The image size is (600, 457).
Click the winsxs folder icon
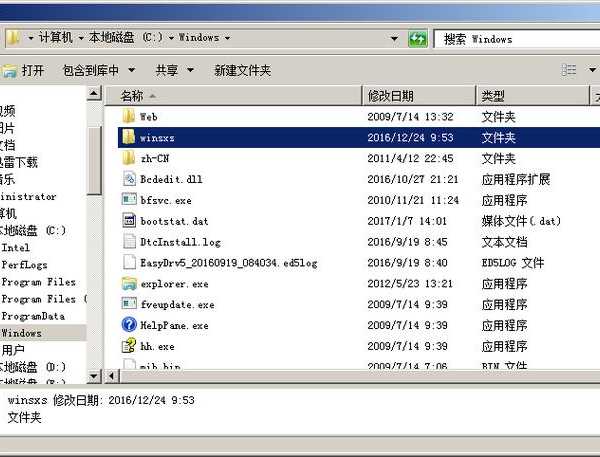coord(129,137)
